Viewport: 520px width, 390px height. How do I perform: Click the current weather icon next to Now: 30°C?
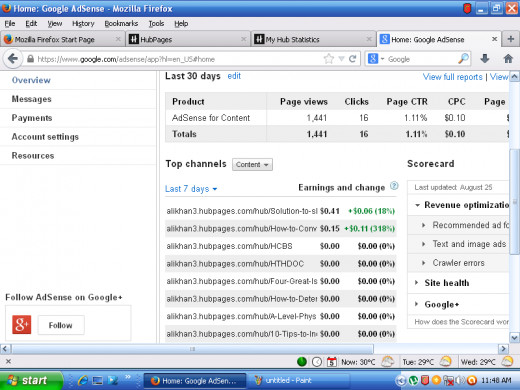tap(388, 361)
